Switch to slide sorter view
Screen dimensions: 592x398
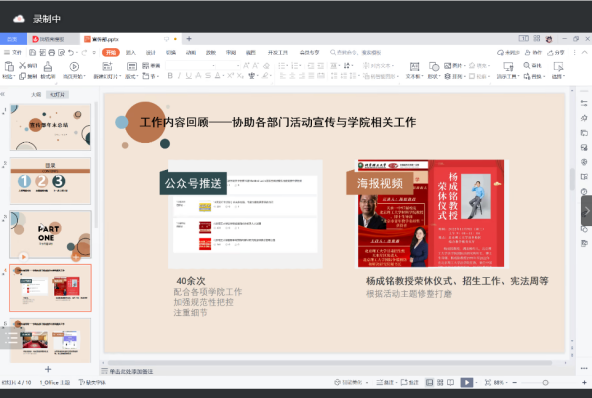pyautogui.click(x=440, y=383)
